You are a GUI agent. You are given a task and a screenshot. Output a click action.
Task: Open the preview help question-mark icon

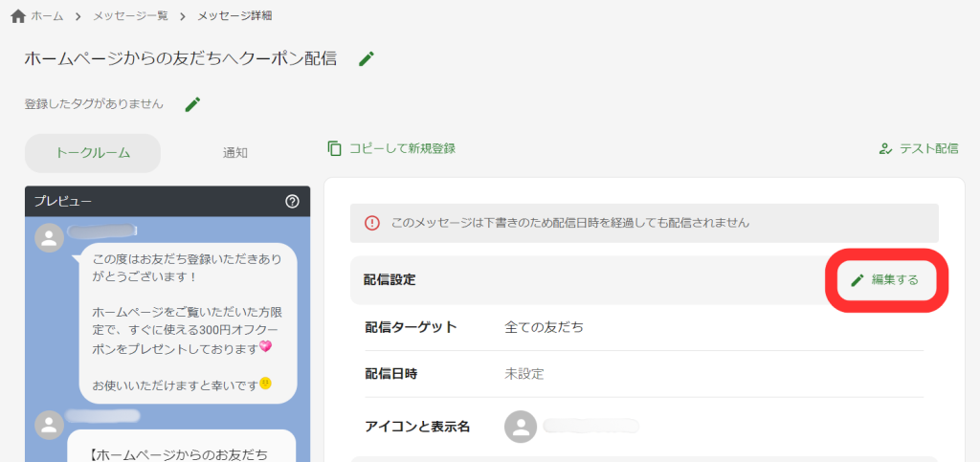[292, 202]
